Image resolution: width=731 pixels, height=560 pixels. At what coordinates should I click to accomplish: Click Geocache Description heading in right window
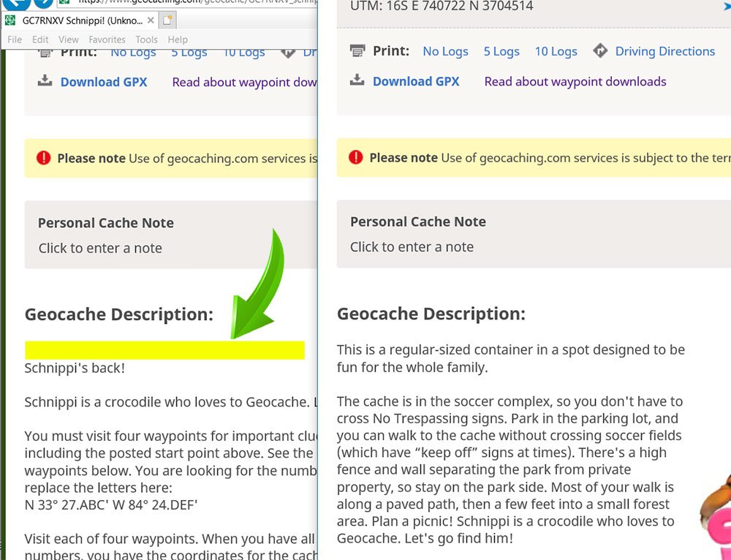tap(431, 314)
